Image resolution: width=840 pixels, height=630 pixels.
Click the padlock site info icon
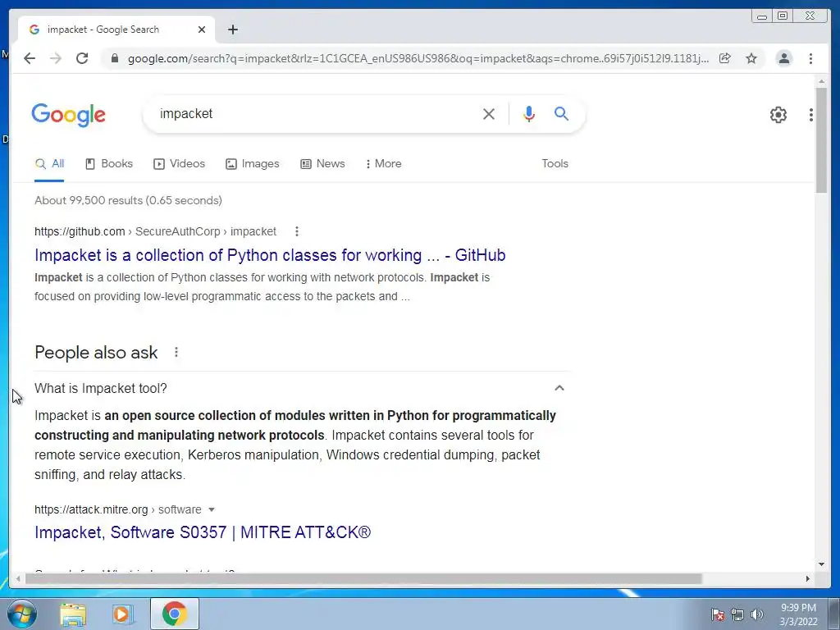click(115, 58)
